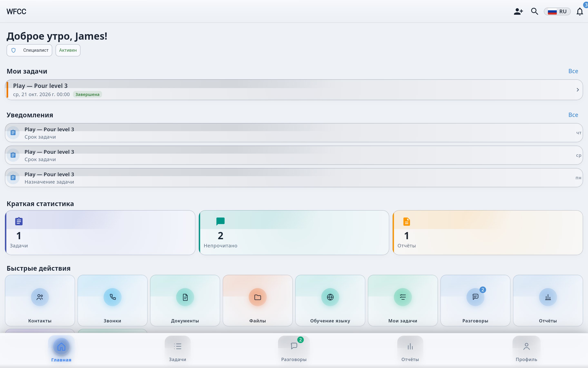Click the Специалист role badge
The height and width of the screenshot is (368, 588).
[x=29, y=50]
